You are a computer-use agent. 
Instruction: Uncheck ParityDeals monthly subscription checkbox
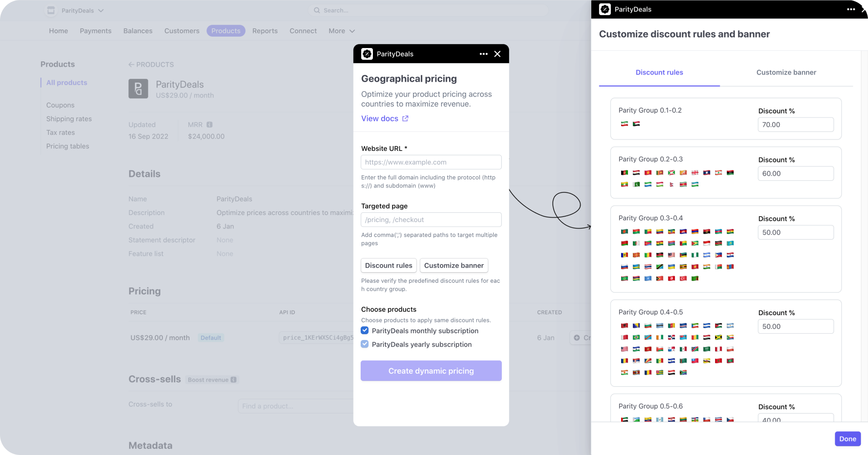pyautogui.click(x=365, y=331)
